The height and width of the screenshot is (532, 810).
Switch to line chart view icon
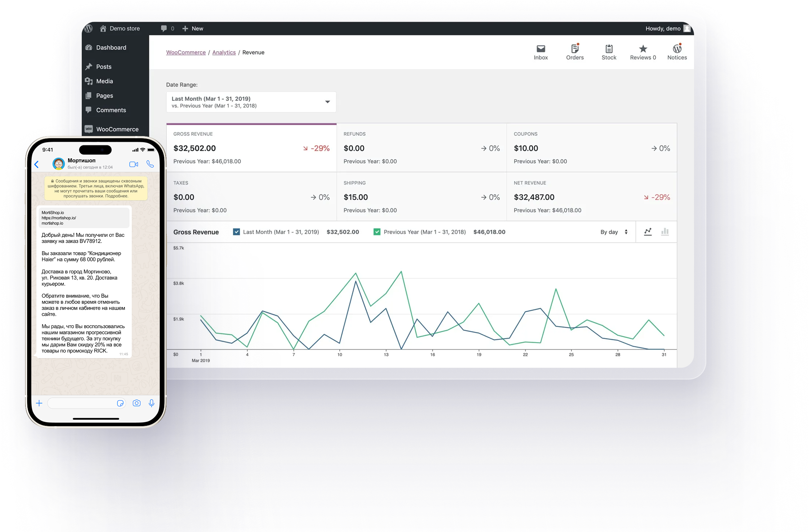pyautogui.click(x=648, y=232)
